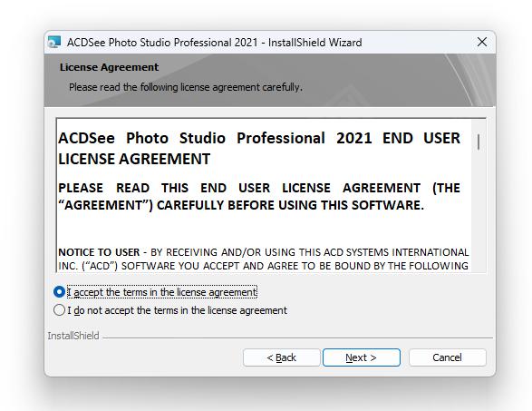
Task: Select the do not accept radio button
Action: click(59, 310)
